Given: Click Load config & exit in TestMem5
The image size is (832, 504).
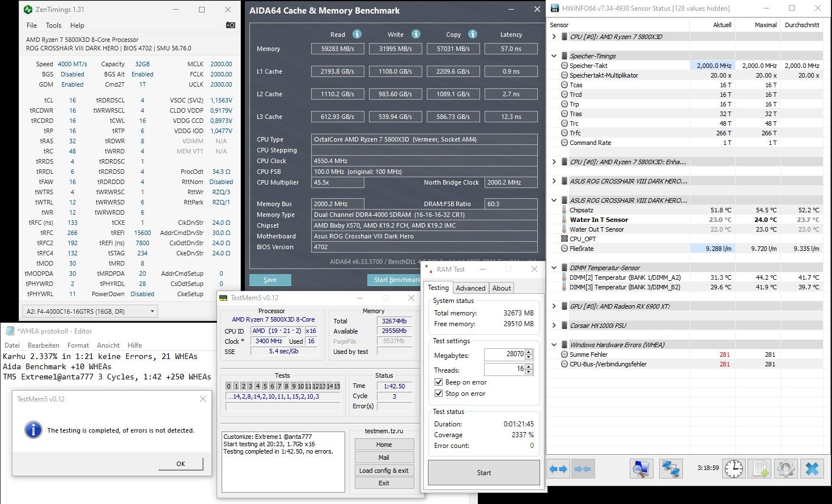Looking at the screenshot, I should (x=384, y=471).
